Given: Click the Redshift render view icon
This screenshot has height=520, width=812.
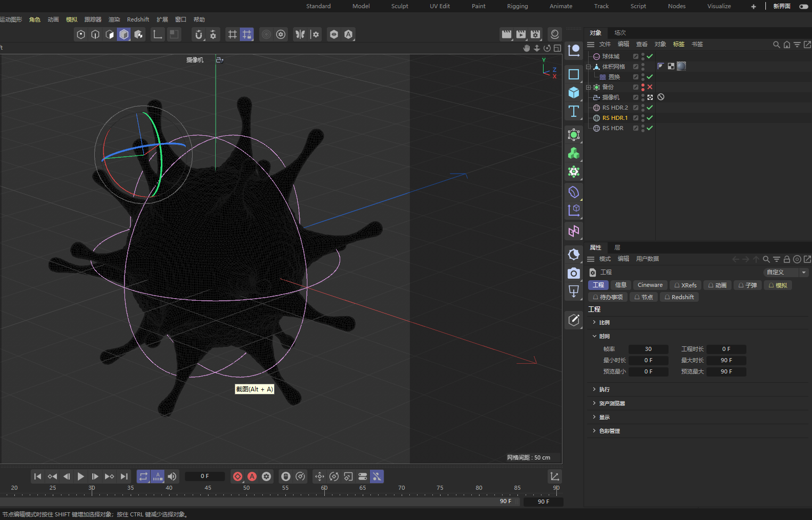Looking at the screenshot, I should (555, 34).
